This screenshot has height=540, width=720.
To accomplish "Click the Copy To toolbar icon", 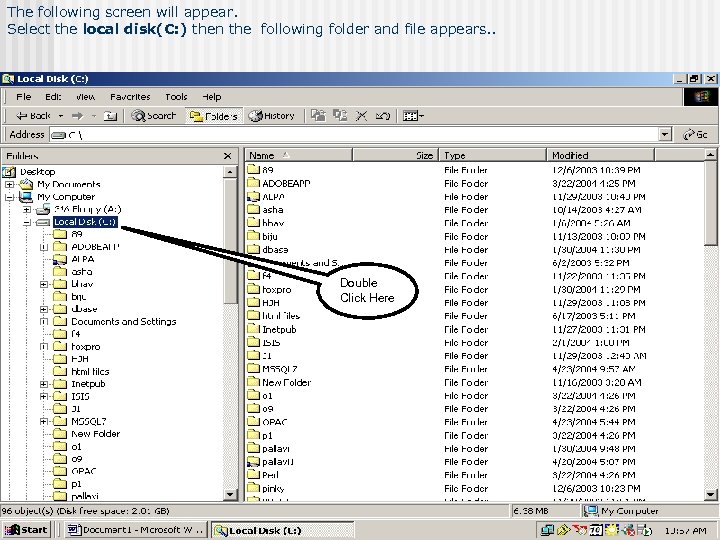I will [340, 116].
